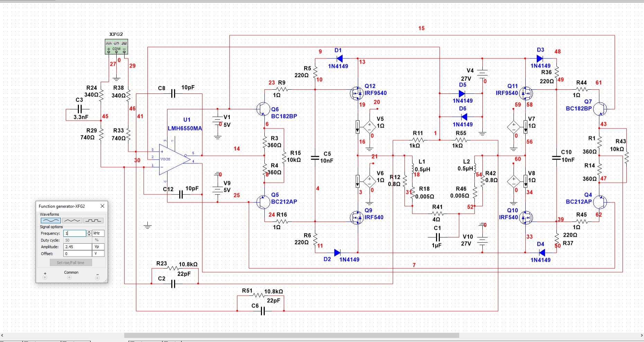Click the Offset input field
The height and width of the screenshot is (342, 644).
[x=78, y=254]
